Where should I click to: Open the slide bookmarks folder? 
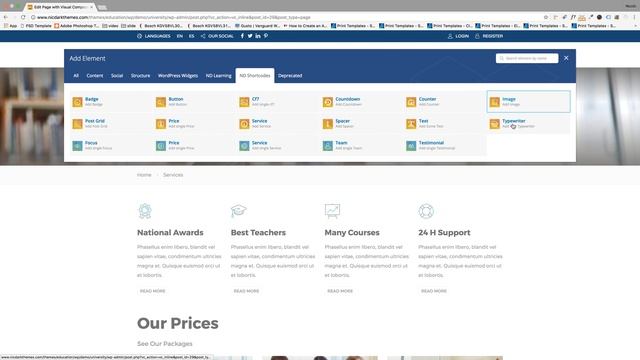point(129,25)
